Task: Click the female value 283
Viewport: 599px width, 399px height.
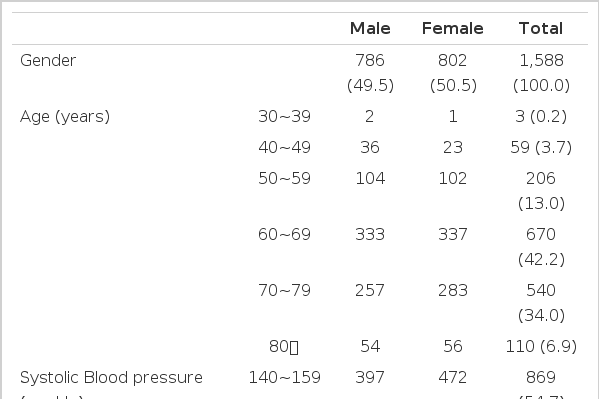Action: (453, 290)
